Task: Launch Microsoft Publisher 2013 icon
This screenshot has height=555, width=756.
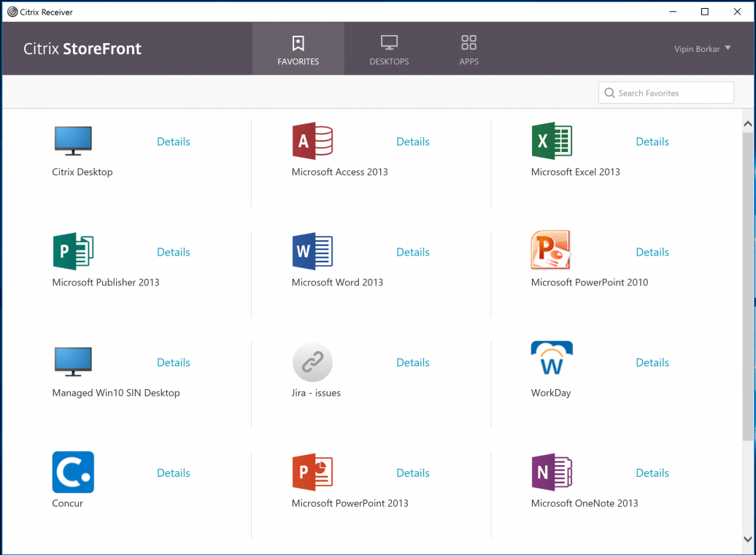Action: point(73,251)
